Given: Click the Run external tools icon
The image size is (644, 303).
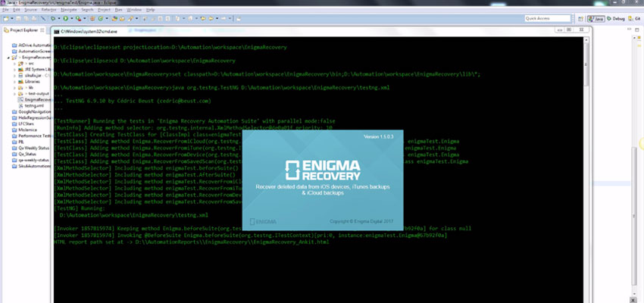Looking at the screenshot, I should (x=79, y=18).
